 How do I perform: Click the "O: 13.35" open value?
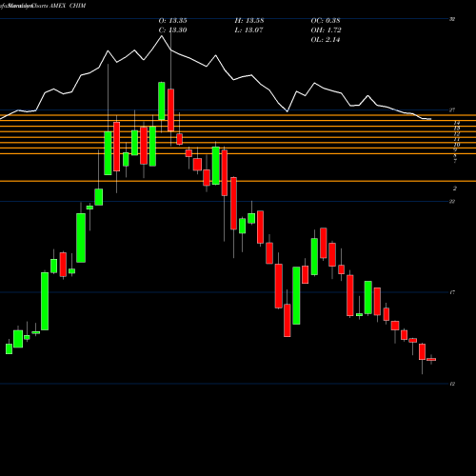click(x=172, y=21)
